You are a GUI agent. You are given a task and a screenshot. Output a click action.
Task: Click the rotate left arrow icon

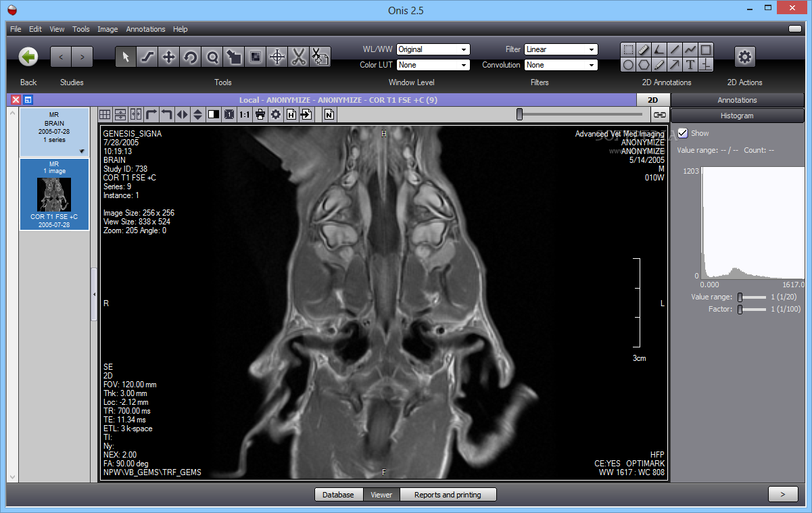(x=166, y=115)
